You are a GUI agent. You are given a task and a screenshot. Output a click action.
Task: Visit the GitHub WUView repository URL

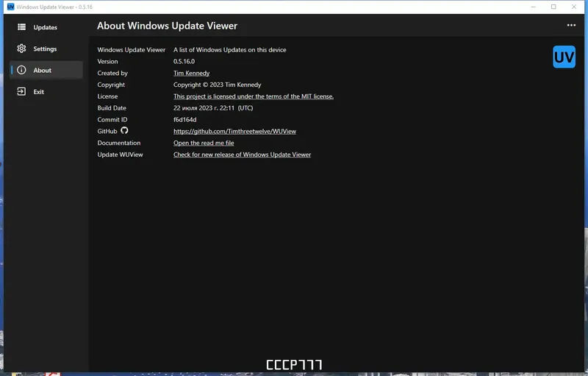click(x=234, y=131)
